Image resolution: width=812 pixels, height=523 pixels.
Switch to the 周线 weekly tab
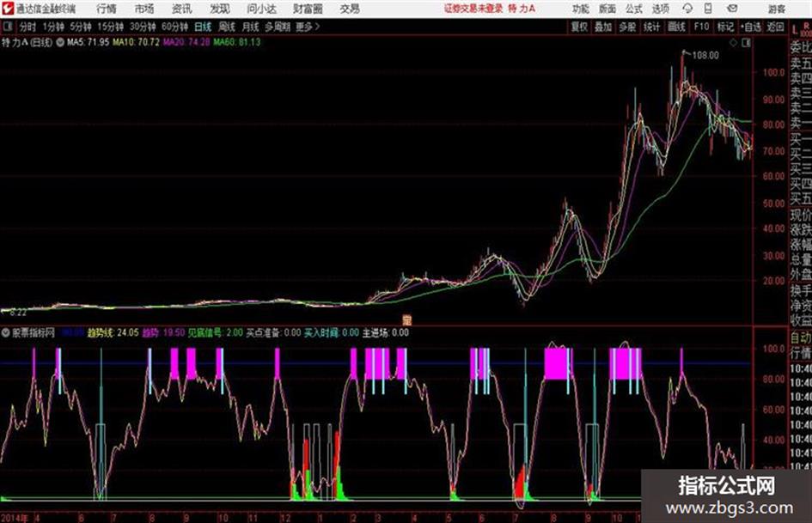click(x=227, y=27)
